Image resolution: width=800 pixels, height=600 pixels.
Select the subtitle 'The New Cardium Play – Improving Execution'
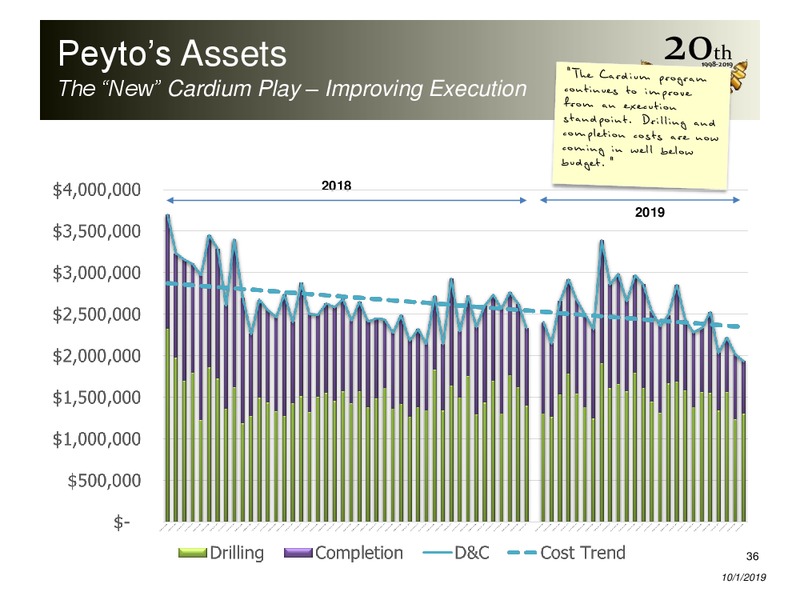click(x=292, y=88)
